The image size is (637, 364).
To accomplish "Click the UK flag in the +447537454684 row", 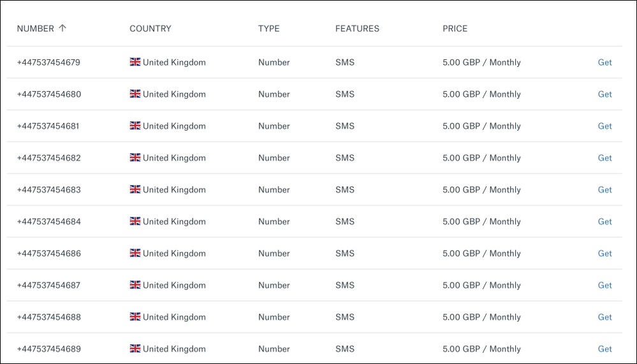I will 135,221.
